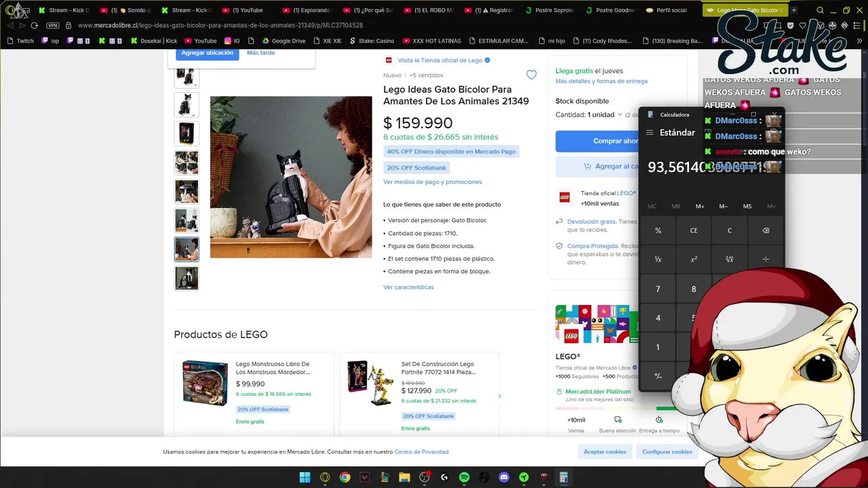Open League of Legends from taskbar
Image resolution: width=868 pixels, height=488 pixels.
pyautogui.click(x=384, y=477)
